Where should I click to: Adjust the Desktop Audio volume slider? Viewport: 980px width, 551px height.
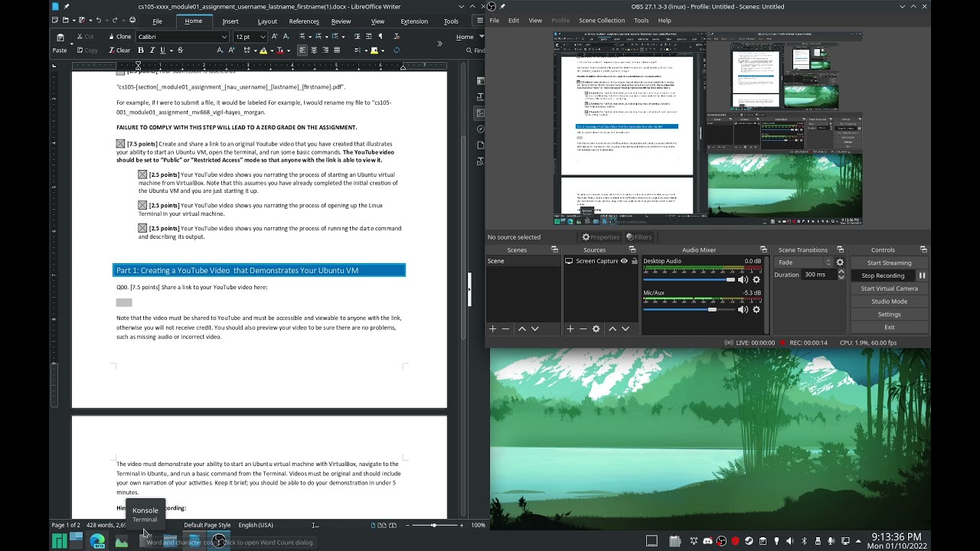(x=689, y=280)
